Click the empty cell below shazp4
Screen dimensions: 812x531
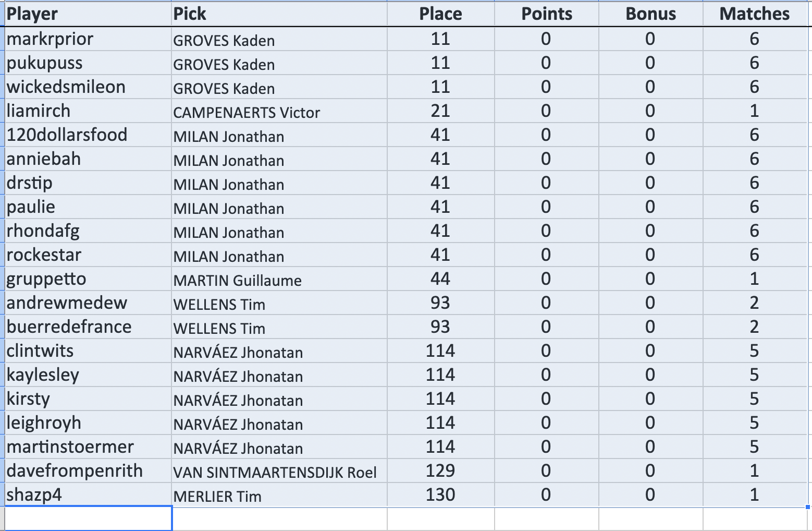88,518
